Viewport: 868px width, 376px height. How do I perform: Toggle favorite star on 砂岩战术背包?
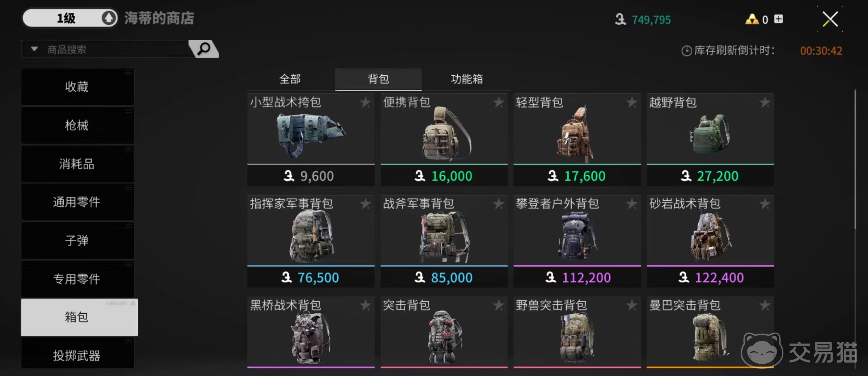pos(765,204)
